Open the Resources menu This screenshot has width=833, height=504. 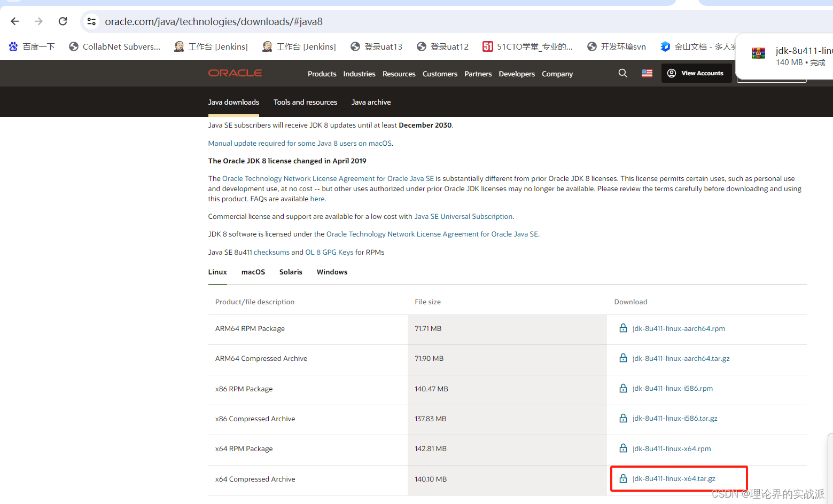(x=399, y=74)
